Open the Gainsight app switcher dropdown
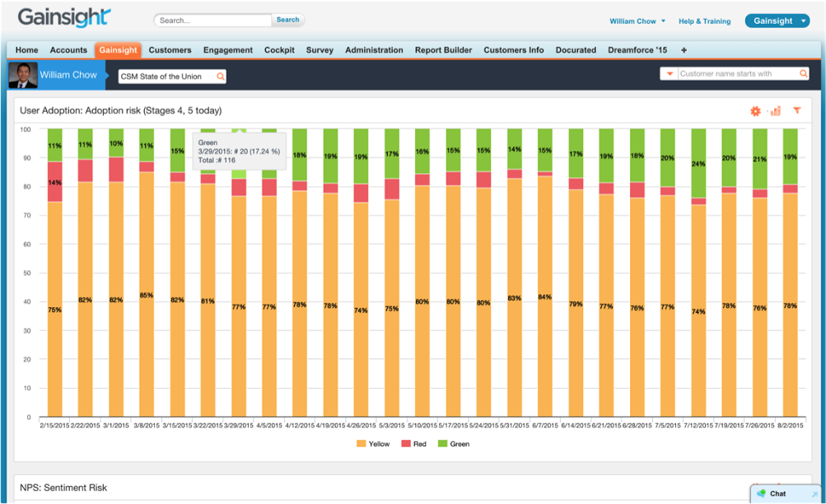Screen dimensions: 826x504 point(777,21)
